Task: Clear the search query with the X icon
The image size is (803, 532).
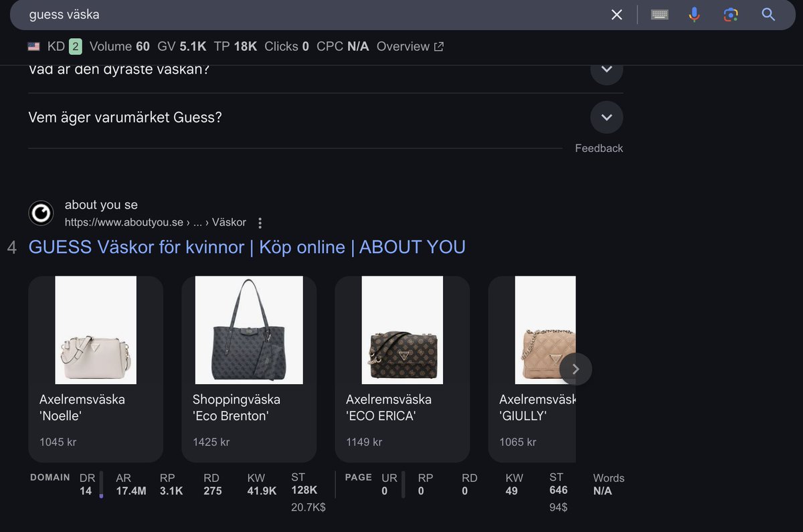Action: pos(617,15)
